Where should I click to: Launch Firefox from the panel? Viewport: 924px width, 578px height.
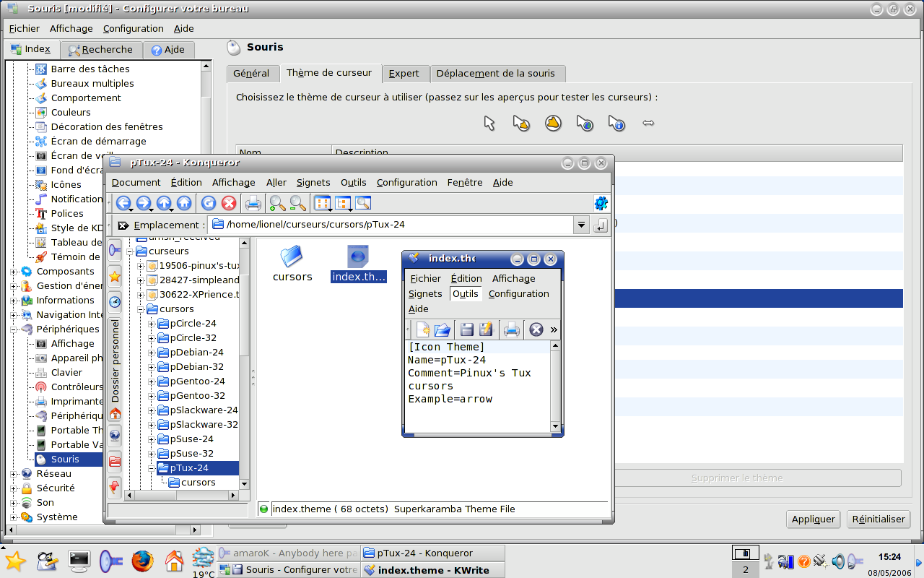point(142,560)
